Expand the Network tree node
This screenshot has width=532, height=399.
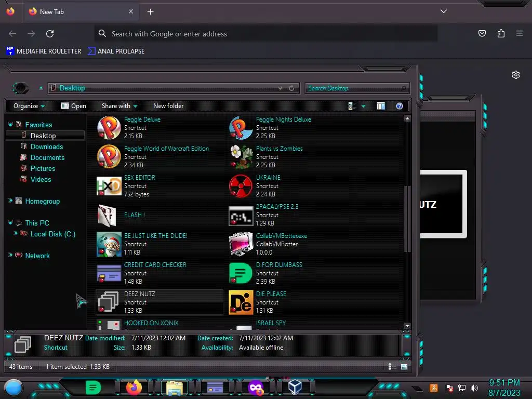click(10, 255)
